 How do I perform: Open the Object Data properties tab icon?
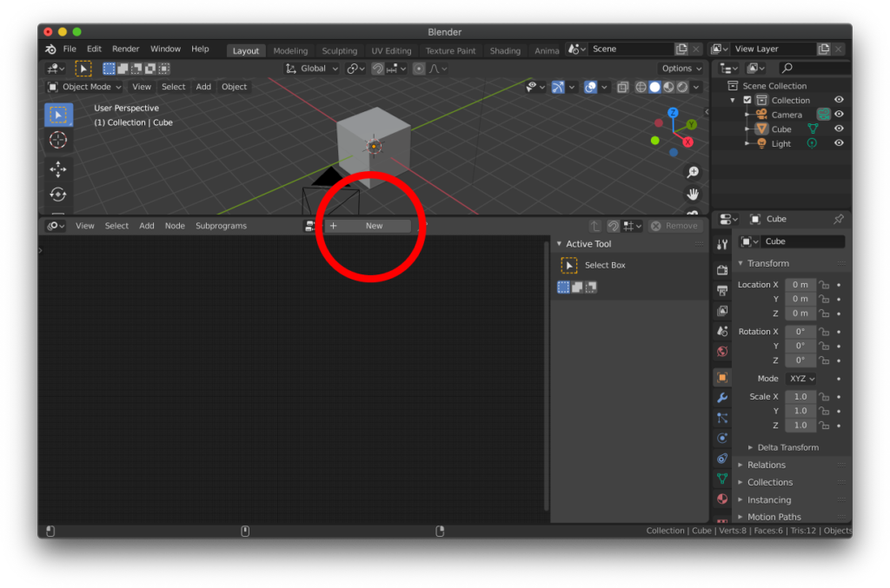point(722,479)
